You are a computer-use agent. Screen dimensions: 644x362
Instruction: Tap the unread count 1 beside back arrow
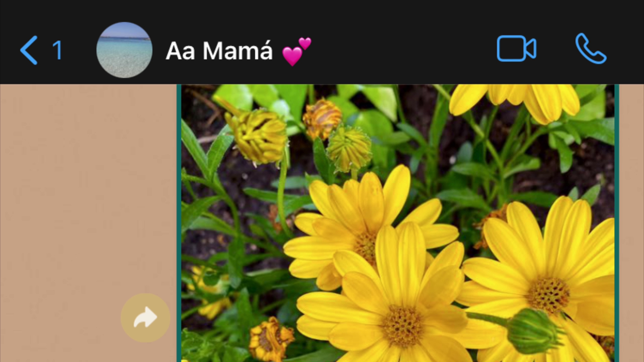click(57, 50)
